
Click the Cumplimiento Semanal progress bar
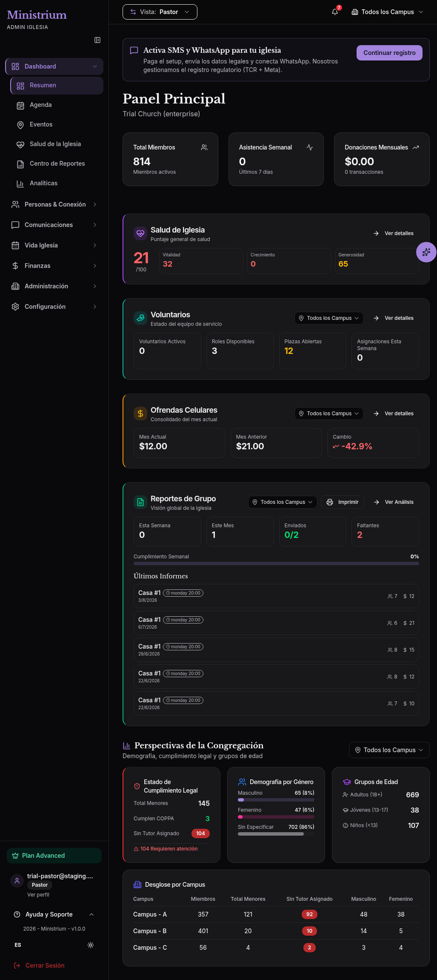(276, 563)
